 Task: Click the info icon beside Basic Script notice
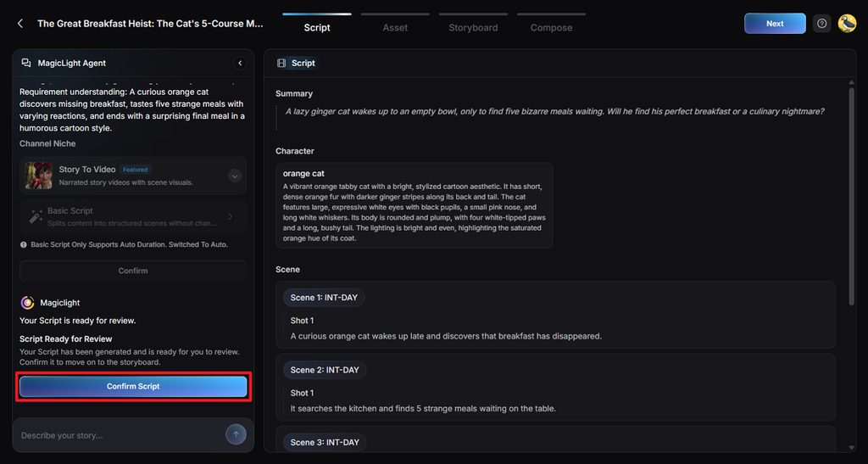pos(23,244)
